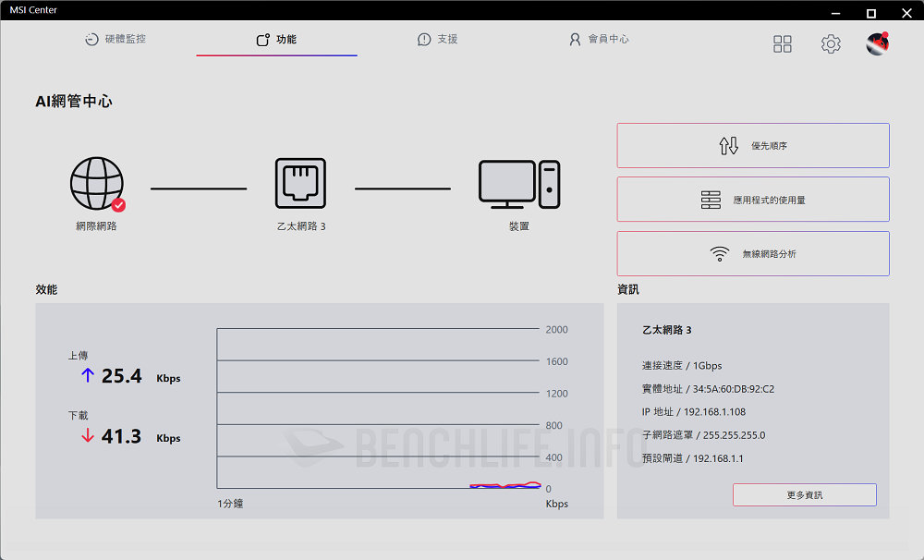The width and height of the screenshot is (924, 560).
Task: Click the upload blue arrow icon
Action: (x=88, y=375)
